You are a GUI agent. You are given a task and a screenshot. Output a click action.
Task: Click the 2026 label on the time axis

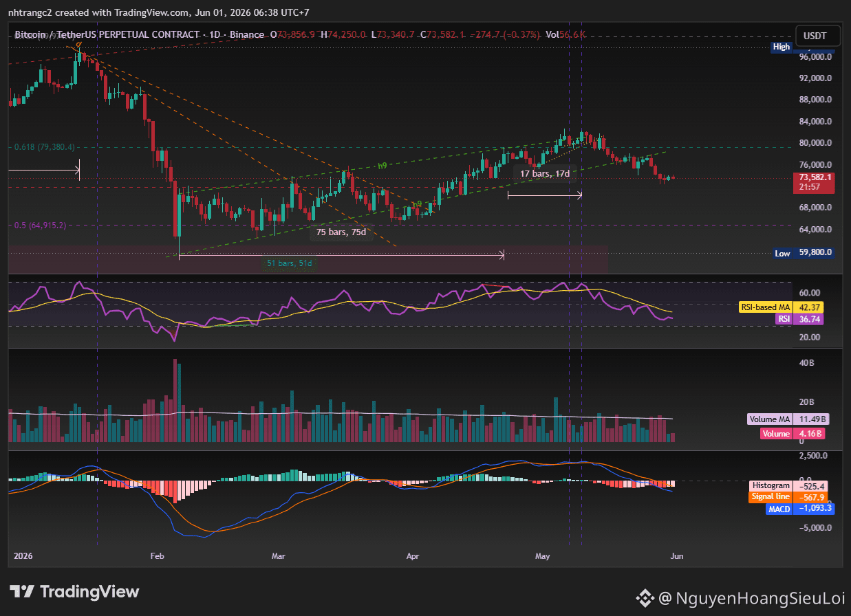click(x=23, y=555)
